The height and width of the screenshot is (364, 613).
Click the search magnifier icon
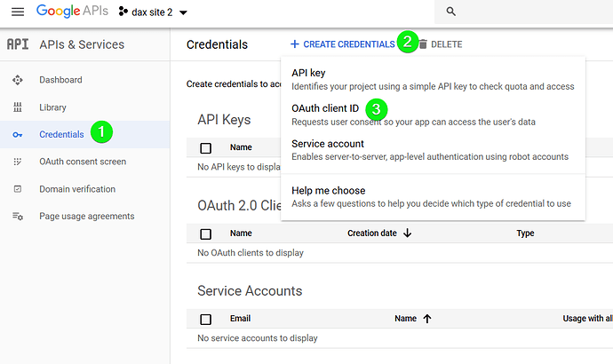[450, 12]
